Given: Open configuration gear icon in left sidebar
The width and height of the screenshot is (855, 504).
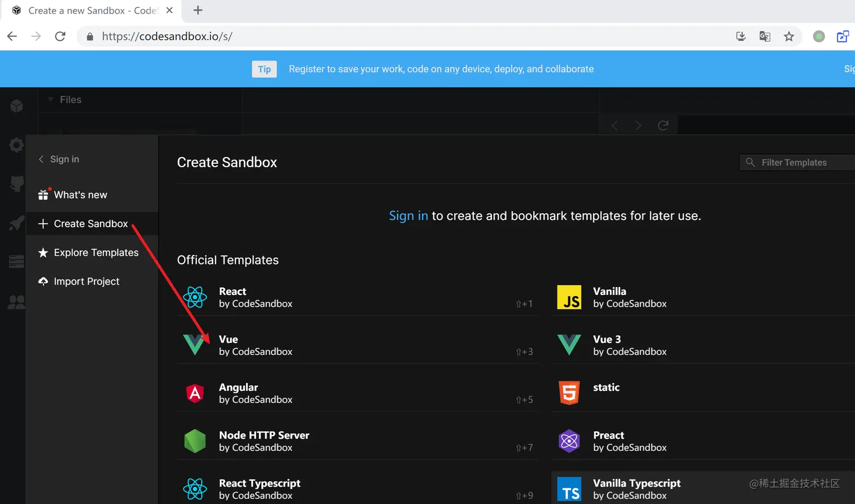Looking at the screenshot, I should (x=16, y=145).
